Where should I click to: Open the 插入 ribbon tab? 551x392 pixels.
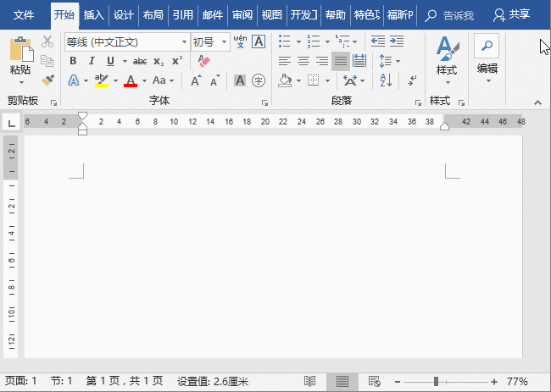(x=94, y=14)
